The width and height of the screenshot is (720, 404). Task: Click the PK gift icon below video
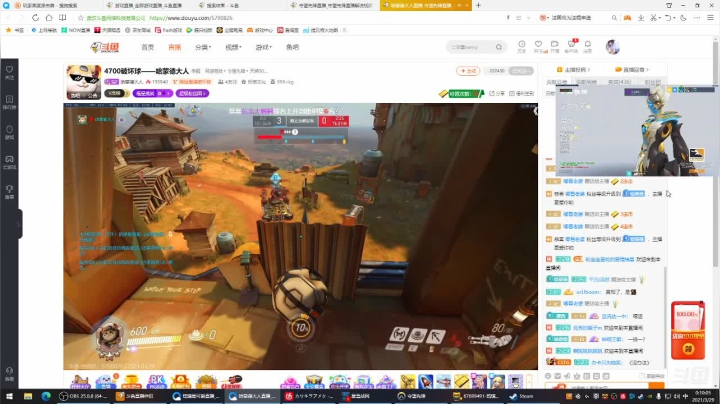coord(156,381)
